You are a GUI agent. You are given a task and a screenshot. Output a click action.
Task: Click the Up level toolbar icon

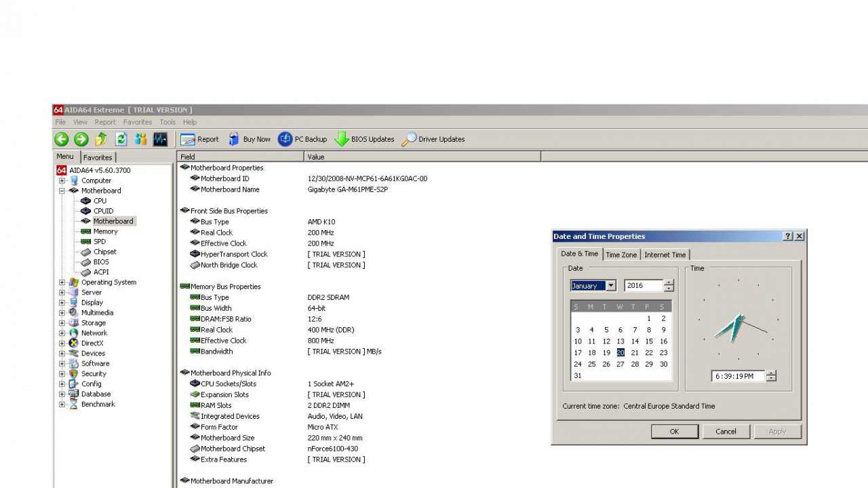coord(101,139)
